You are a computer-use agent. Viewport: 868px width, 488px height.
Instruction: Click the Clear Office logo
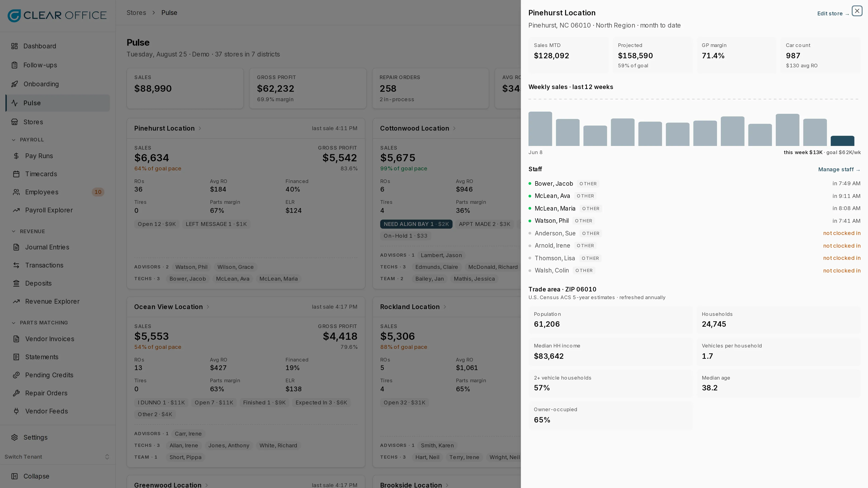tap(57, 16)
